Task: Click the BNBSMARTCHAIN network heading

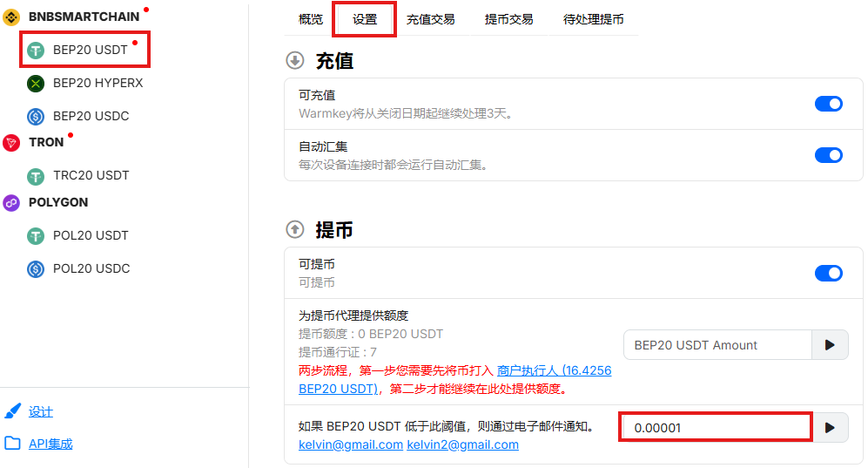Action: [84, 17]
